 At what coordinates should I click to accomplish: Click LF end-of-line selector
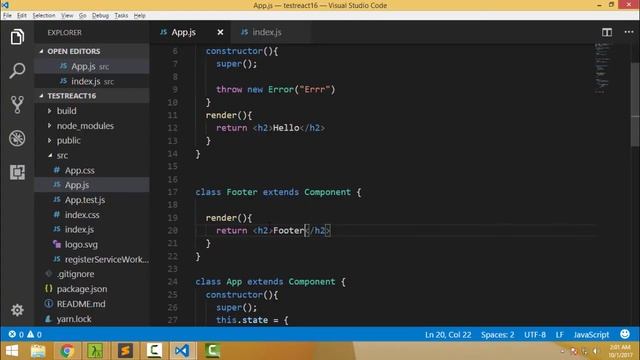[559, 335]
